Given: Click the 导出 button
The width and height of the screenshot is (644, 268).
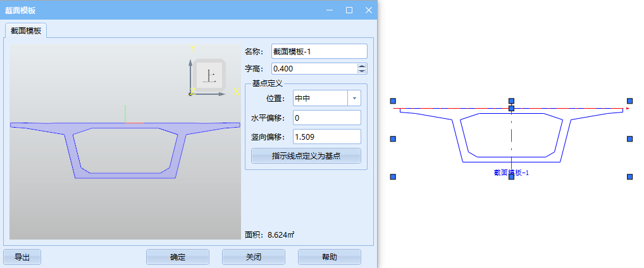Looking at the screenshot, I should pyautogui.click(x=22, y=257).
